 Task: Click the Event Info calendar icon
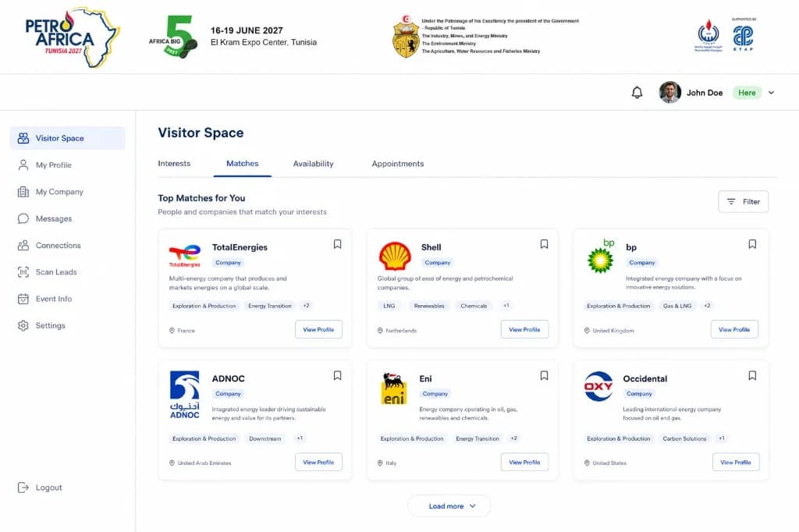[x=23, y=299]
